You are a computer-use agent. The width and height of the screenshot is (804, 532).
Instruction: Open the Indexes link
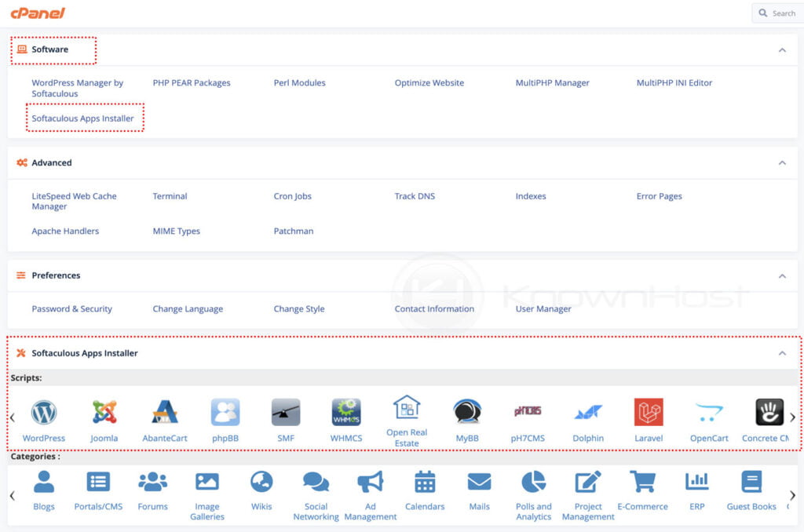531,196
